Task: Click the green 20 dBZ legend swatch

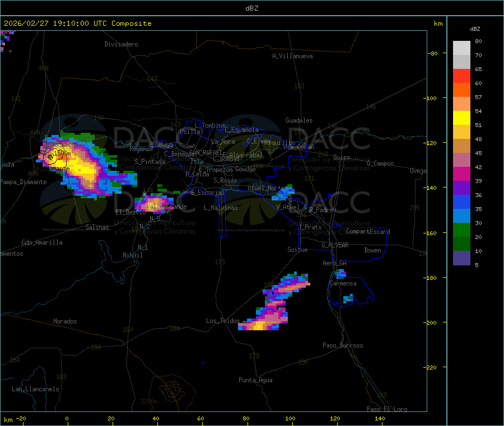Action: coord(461,230)
